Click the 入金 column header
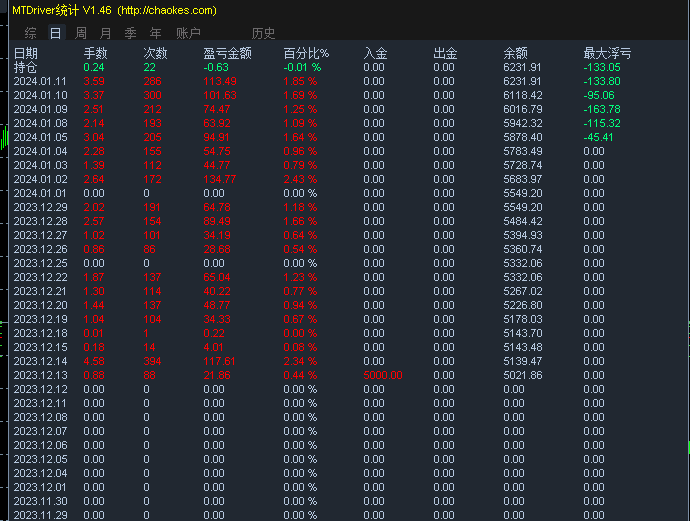 coord(375,53)
